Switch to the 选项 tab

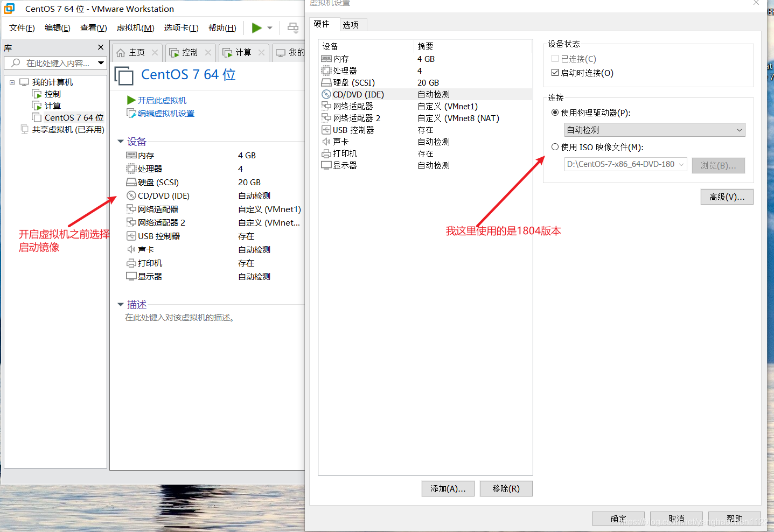pyautogui.click(x=353, y=24)
